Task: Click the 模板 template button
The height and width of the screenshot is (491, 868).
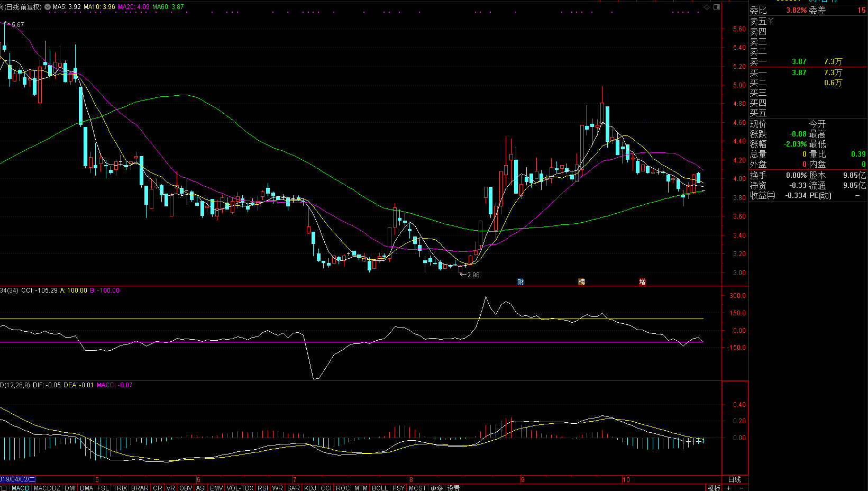Action: click(x=714, y=488)
